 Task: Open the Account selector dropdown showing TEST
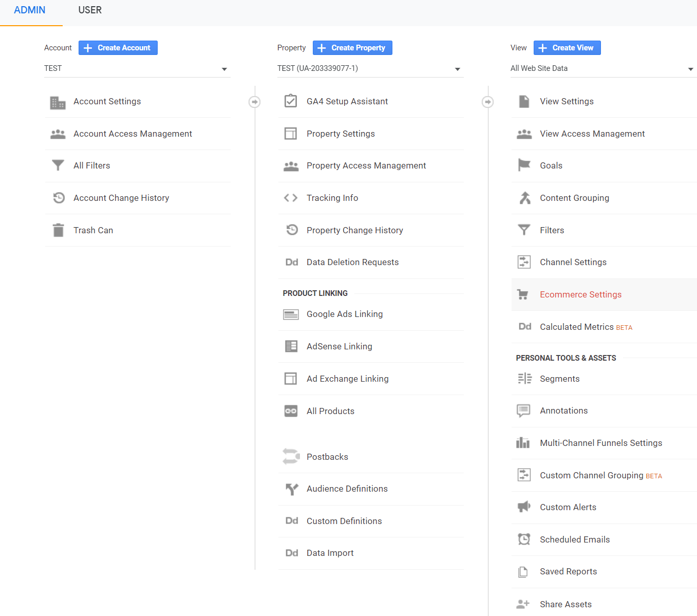137,69
